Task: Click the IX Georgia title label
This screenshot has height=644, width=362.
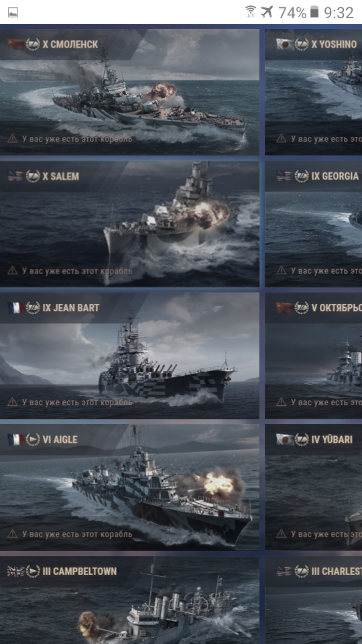Action: click(335, 176)
